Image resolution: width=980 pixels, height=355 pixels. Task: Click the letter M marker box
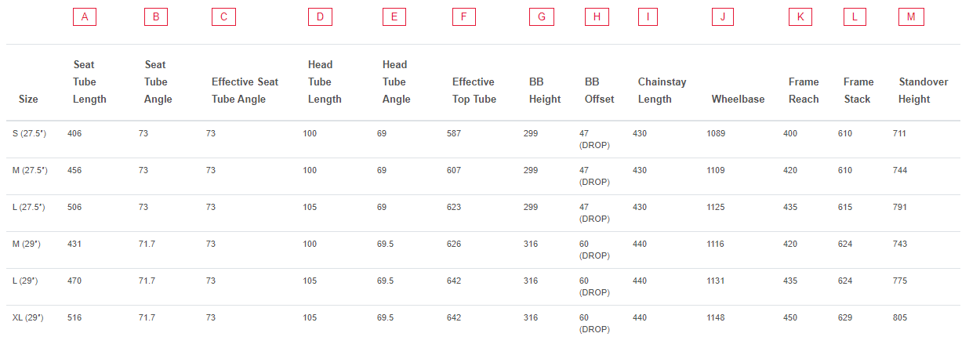910,16
